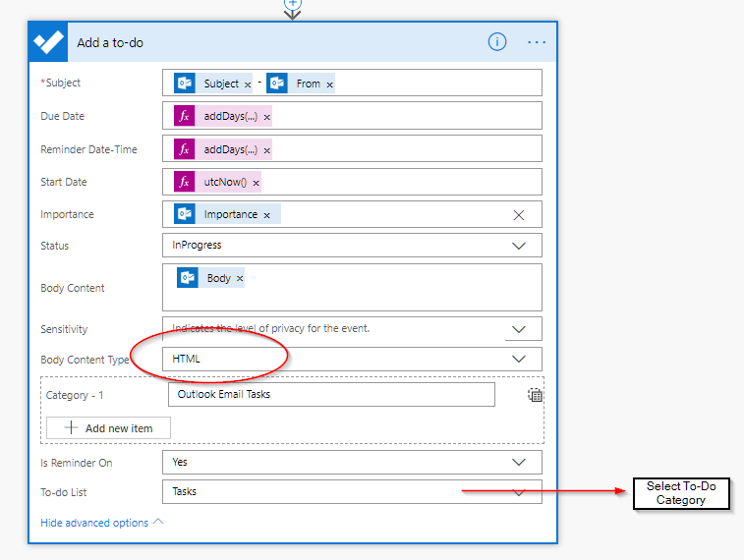Click the insert step plus icon above card
The width and height of the screenshot is (744, 560).
point(292,4)
